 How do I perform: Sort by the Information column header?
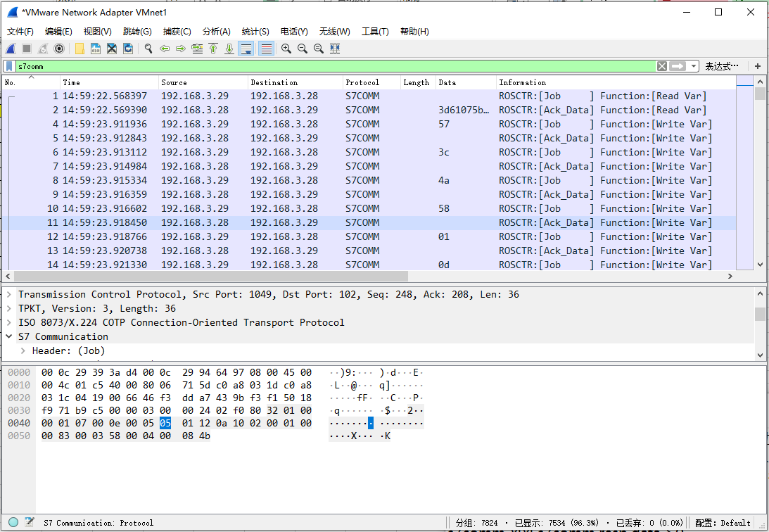[616, 82]
